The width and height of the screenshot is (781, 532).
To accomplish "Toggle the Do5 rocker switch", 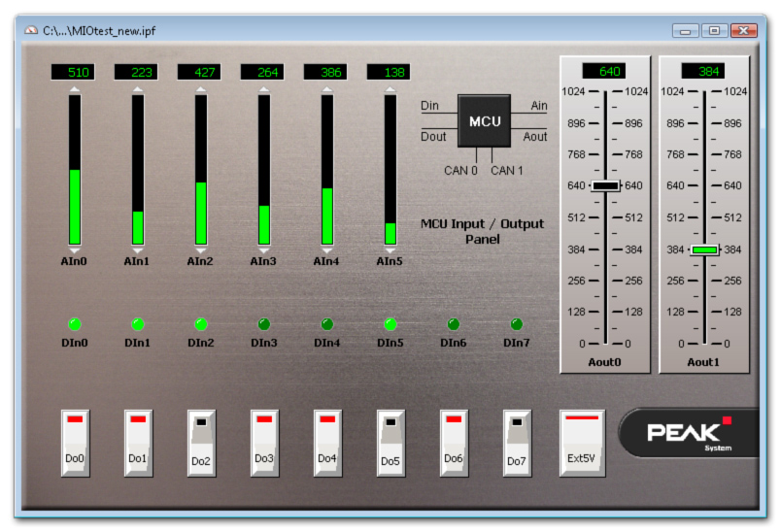I will pyautogui.click(x=390, y=443).
